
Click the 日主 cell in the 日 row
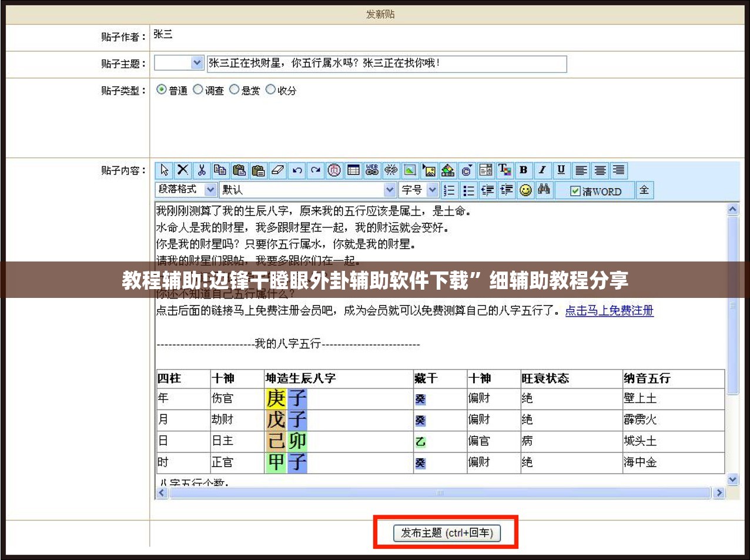coord(237,441)
